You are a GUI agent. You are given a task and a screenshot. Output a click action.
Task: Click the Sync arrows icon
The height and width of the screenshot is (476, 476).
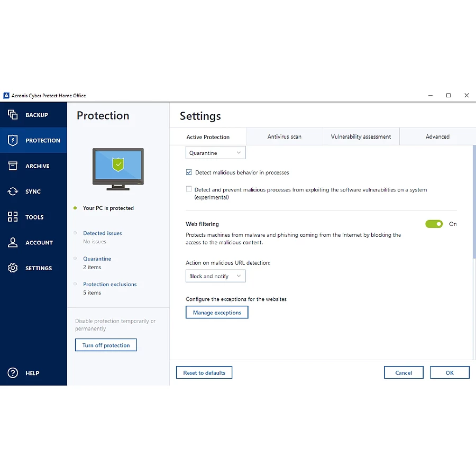click(13, 191)
